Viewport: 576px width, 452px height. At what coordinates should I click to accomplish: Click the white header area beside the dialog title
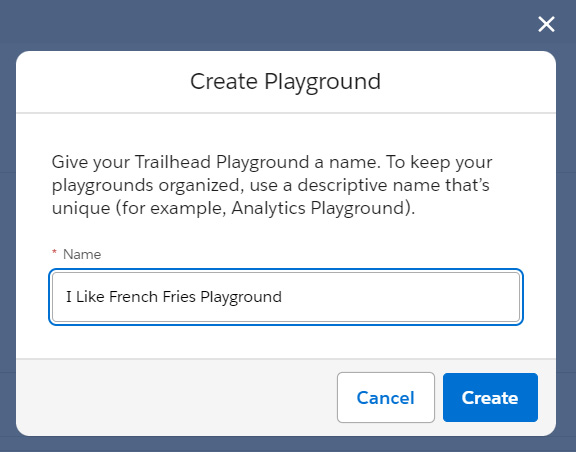pos(467,82)
